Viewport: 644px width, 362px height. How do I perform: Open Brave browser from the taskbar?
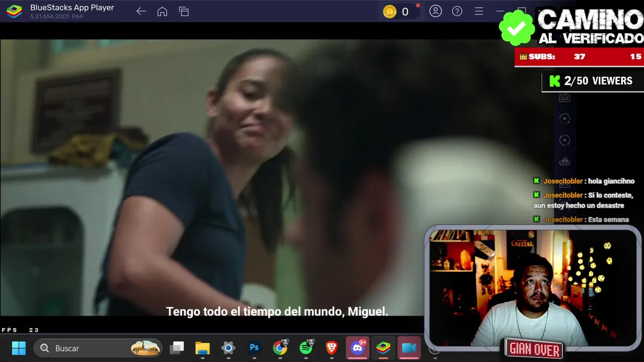[332, 347]
